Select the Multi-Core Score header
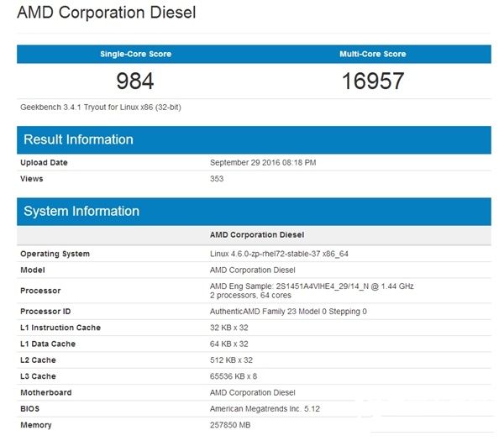The width and height of the screenshot is (504, 441). tap(373, 54)
